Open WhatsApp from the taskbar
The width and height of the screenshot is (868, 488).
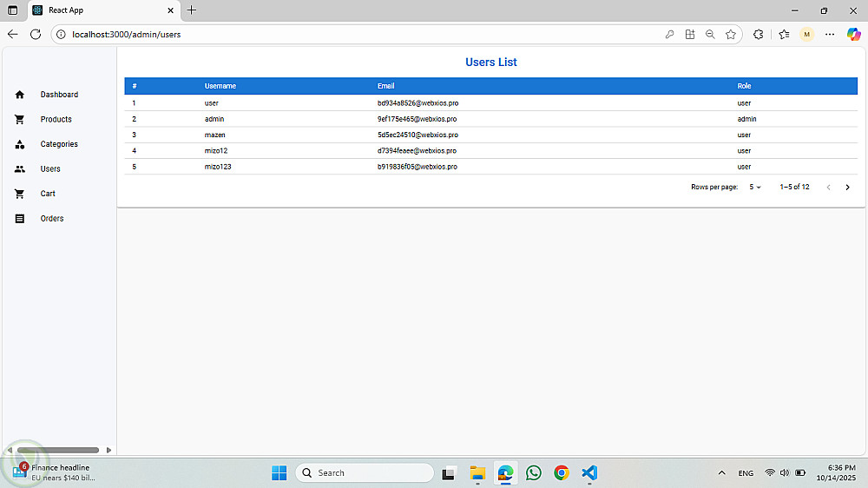534,473
